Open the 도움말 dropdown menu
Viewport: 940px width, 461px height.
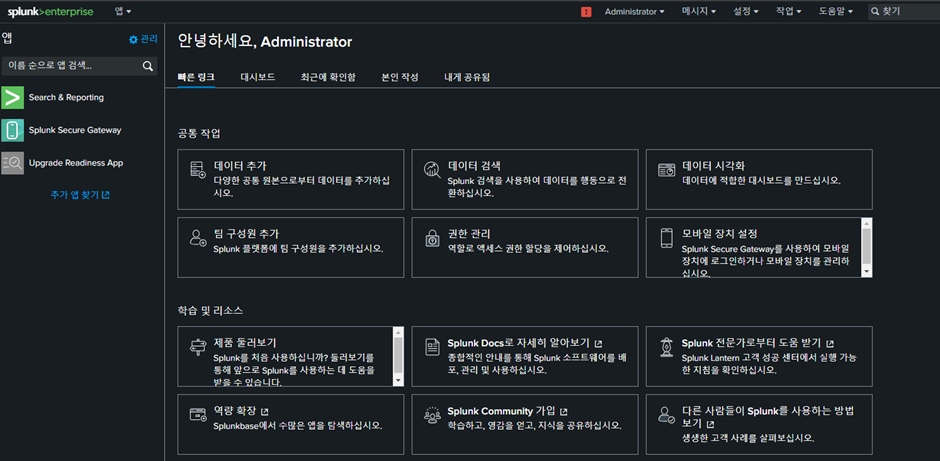(836, 11)
